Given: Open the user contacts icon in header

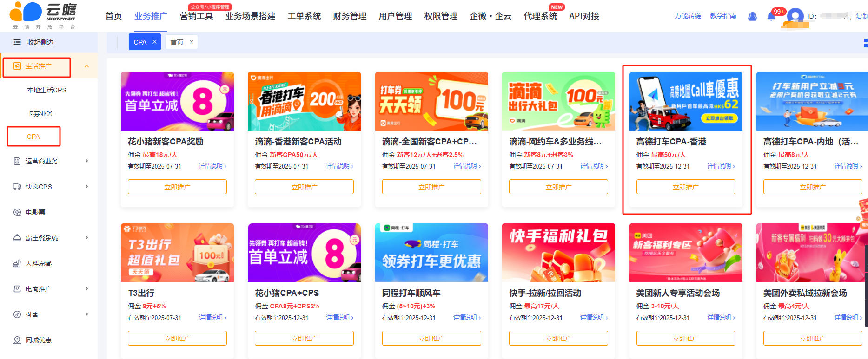Looking at the screenshot, I should (752, 16).
